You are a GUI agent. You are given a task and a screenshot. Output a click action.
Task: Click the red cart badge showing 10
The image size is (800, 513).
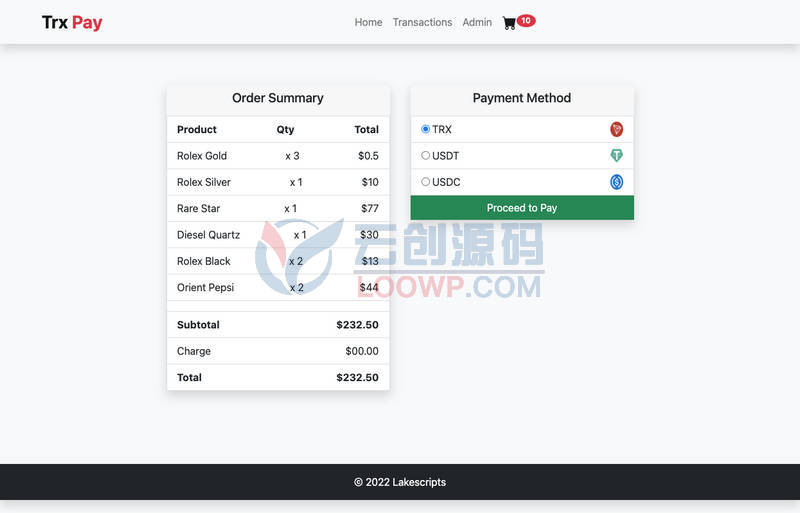pyautogui.click(x=526, y=21)
